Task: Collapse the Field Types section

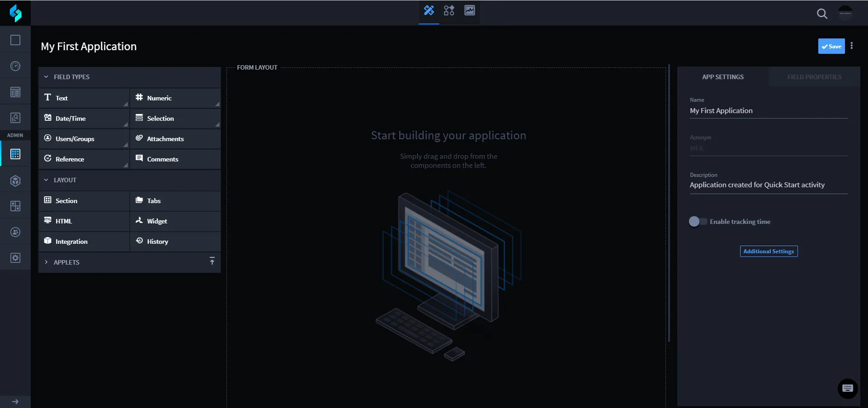Action: [130, 77]
